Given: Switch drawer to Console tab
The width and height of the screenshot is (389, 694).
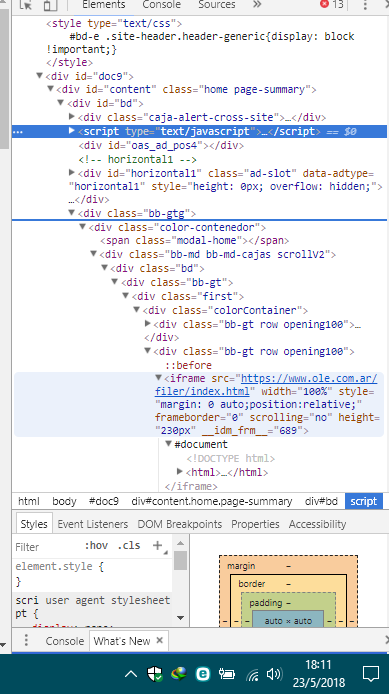Looking at the screenshot, I should tap(65, 640).
